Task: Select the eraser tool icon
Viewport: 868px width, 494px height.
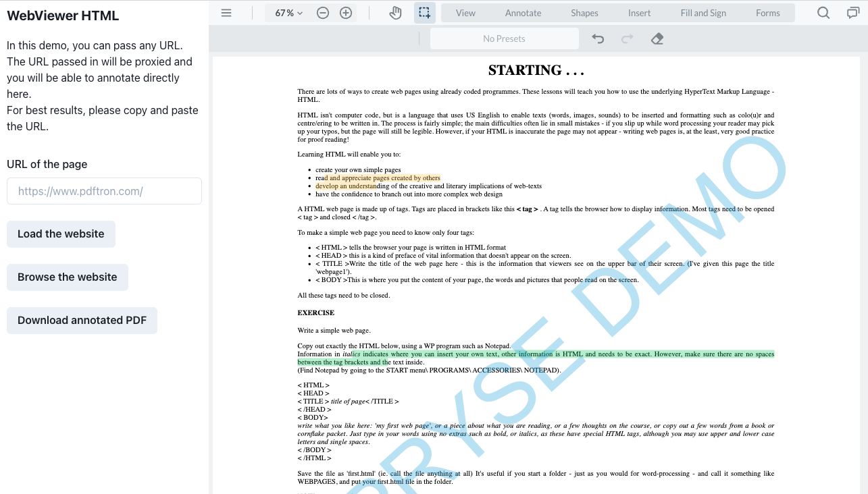Action: [657, 38]
